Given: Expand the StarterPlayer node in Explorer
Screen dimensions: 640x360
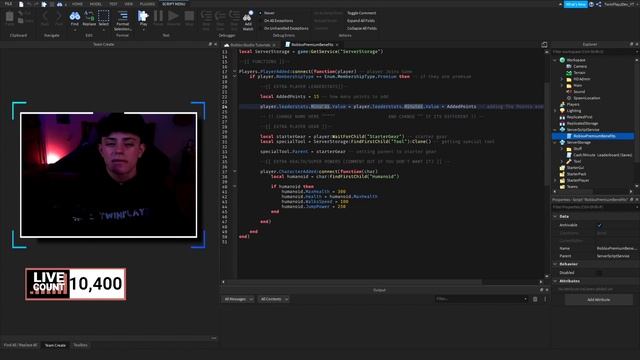Looking at the screenshot, I should 555,180.
